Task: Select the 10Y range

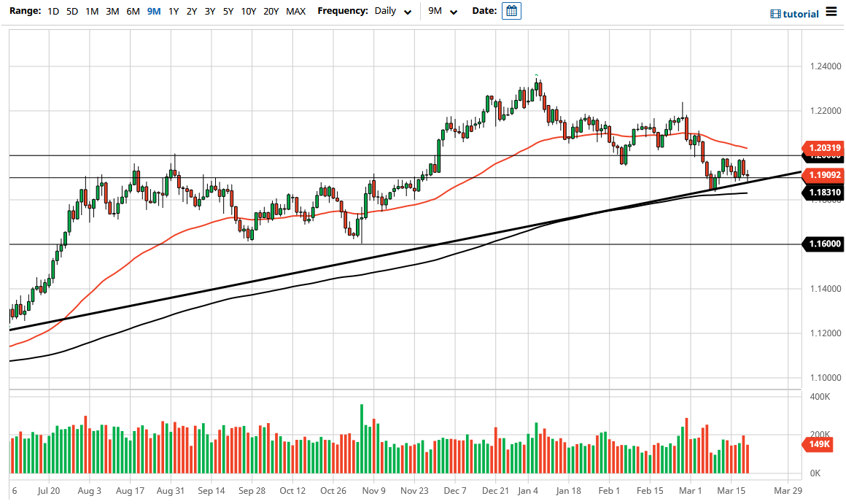Action: click(248, 12)
